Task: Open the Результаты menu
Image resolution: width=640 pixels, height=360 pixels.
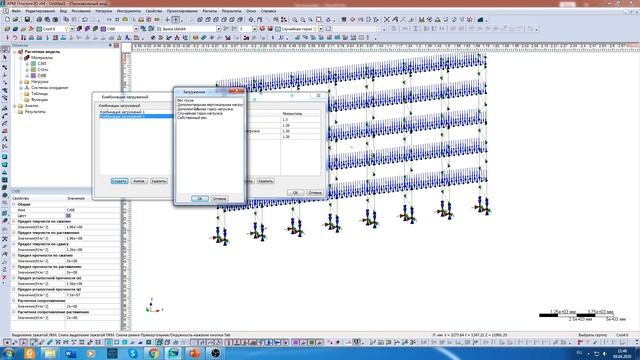Action: click(x=231, y=11)
